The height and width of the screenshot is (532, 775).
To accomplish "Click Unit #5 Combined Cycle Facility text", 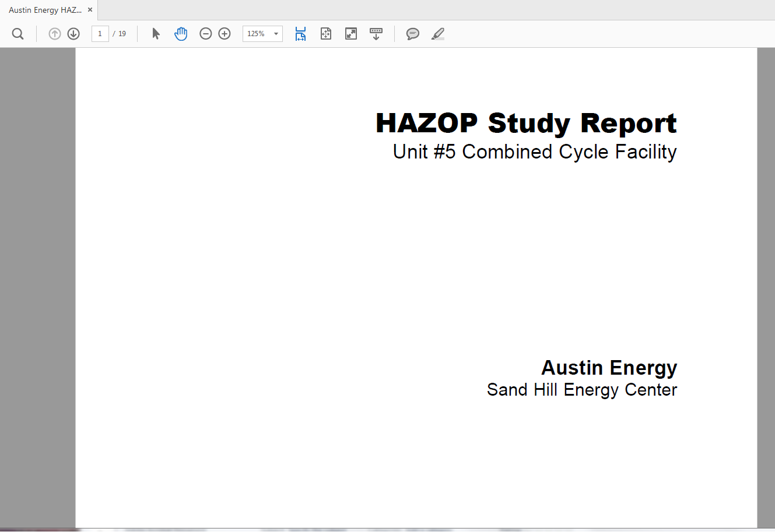I will tap(535, 152).
